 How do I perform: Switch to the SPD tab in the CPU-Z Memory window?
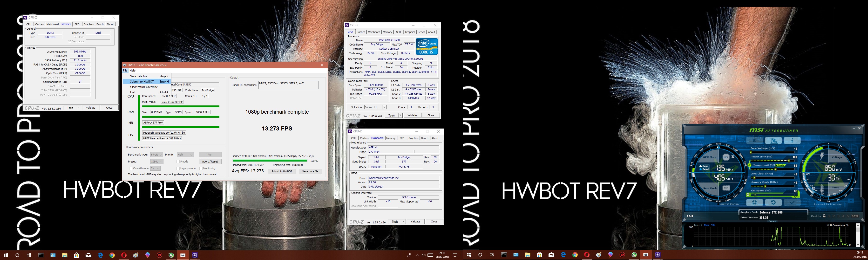pos(77,24)
